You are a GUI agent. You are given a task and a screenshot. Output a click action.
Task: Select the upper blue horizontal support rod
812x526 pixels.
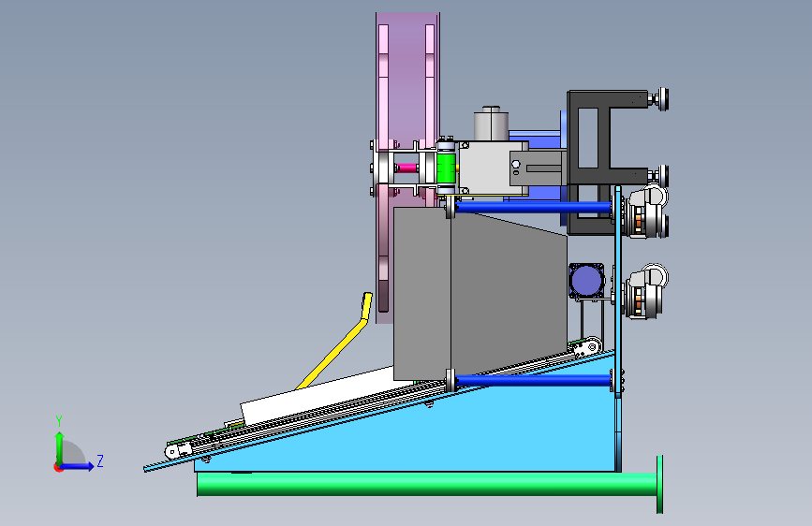(x=534, y=208)
